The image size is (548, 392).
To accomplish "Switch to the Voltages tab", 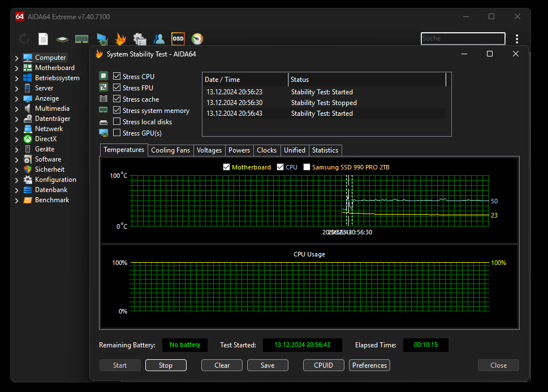I will (x=209, y=150).
